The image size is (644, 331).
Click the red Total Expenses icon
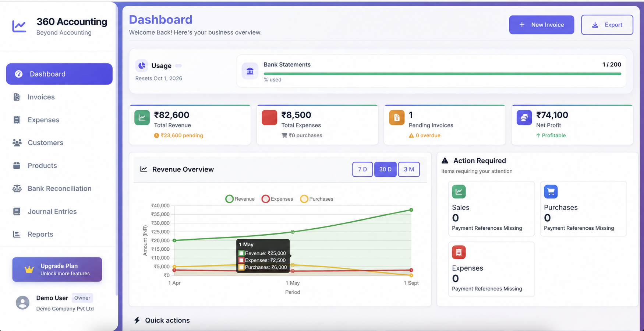(269, 118)
